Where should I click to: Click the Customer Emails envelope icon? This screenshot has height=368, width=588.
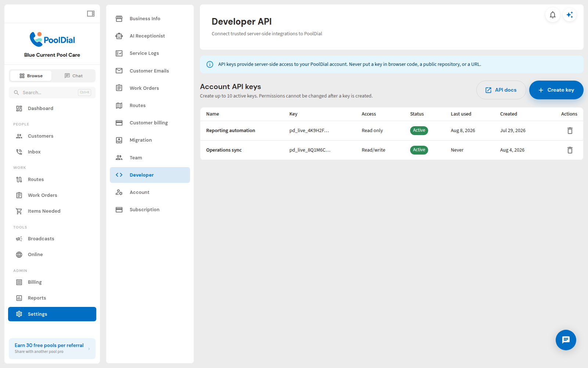pyautogui.click(x=119, y=71)
